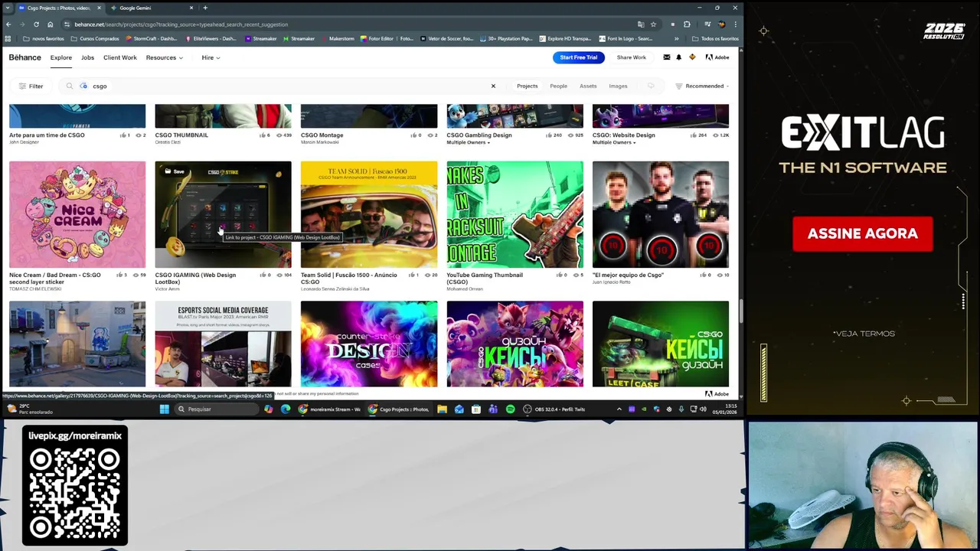The width and height of the screenshot is (980, 551).
Task: Select the Images search tab
Action: coord(618,86)
